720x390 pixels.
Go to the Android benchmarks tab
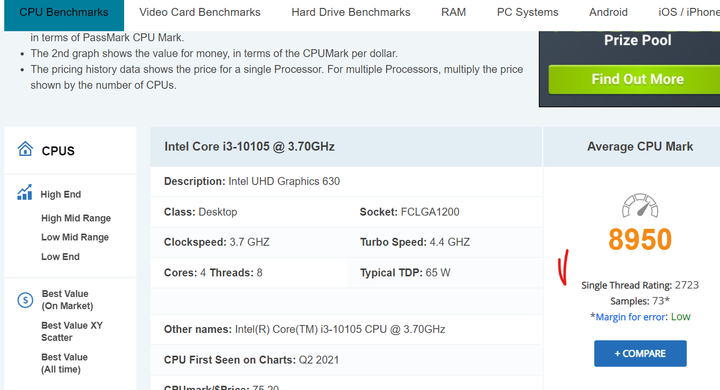(x=608, y=12)
